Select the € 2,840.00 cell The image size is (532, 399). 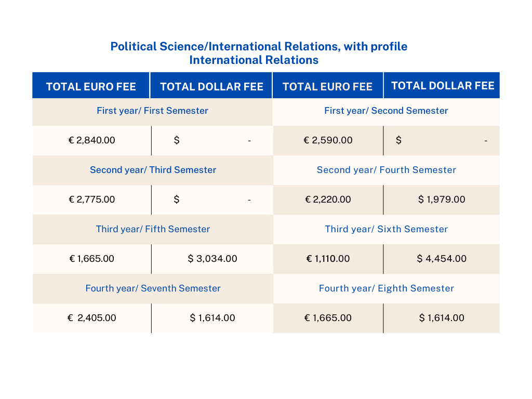(x=92, y=140)
